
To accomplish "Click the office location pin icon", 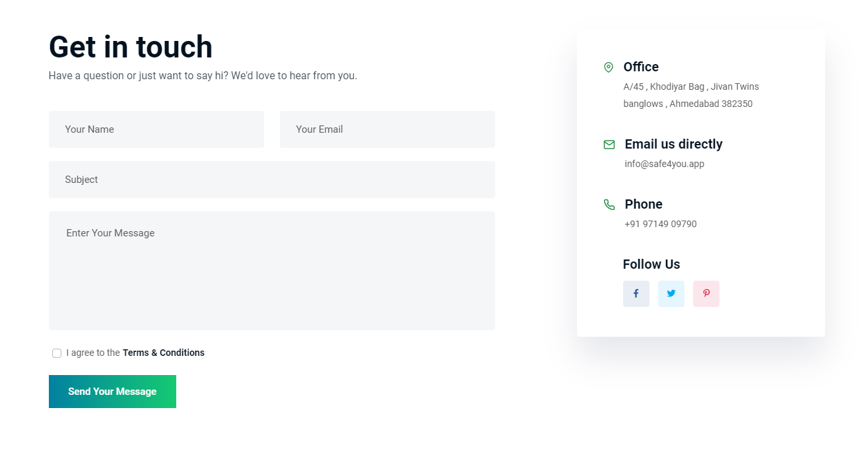I will tap(609, 67).
